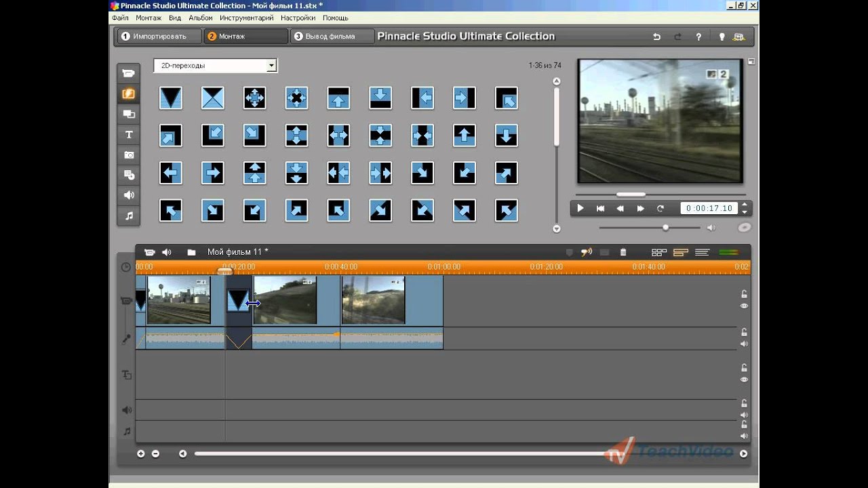Click the trash delete clip icon
The image size is (868, 488).
(x=623, y=252)
